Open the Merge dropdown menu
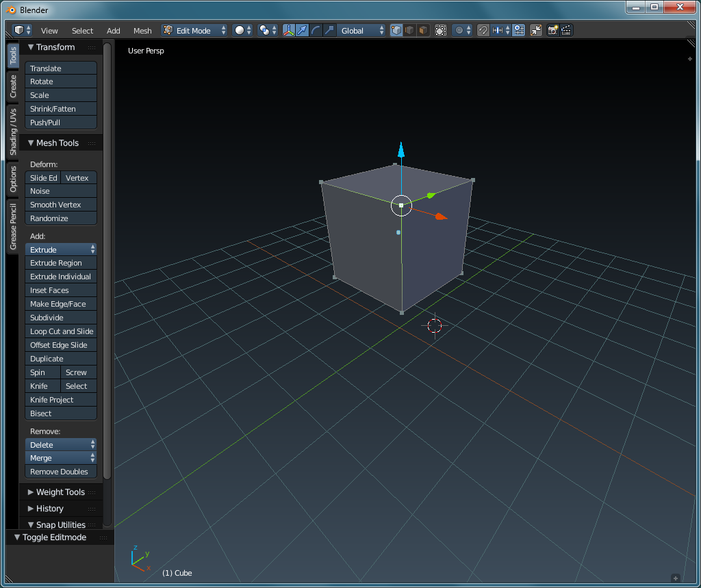Screen dimensions: 701x588 61,458
